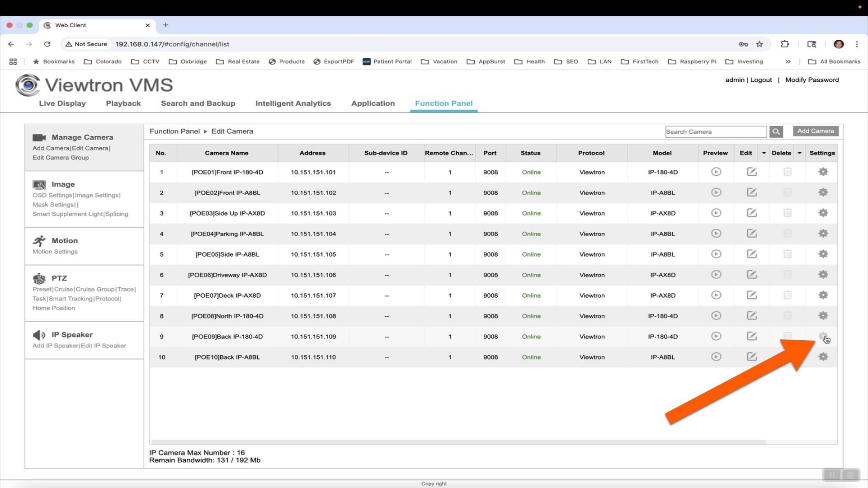The width and height of the screenshot is (868, 488).
Task: Click the Chrome profile avatar
Action: [839, 44]
